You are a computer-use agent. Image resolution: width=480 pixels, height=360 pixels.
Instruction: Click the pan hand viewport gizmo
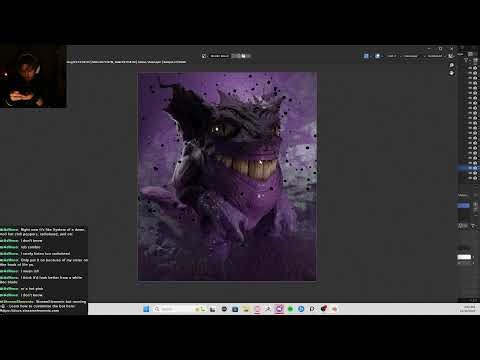[452, 73]
